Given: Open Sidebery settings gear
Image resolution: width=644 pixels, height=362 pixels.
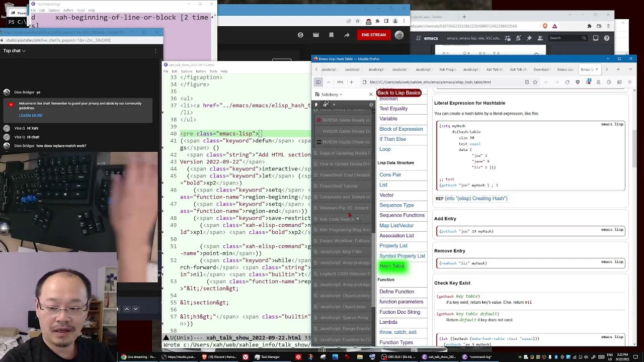Looking at the screenshot, I should 371,105.
